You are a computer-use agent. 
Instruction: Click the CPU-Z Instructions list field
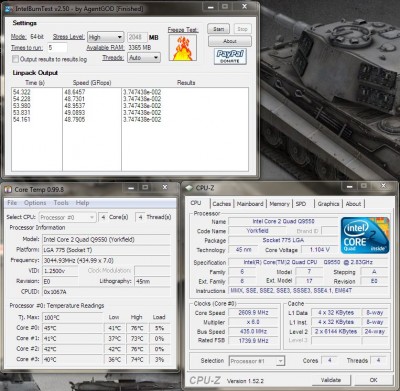coord(309,291)
